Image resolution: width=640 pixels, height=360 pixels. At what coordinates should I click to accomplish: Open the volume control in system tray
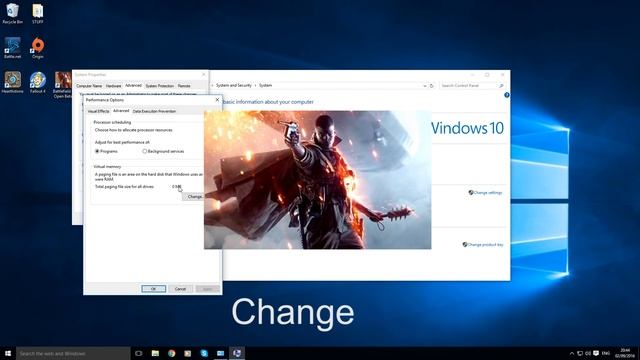point(588,353)
